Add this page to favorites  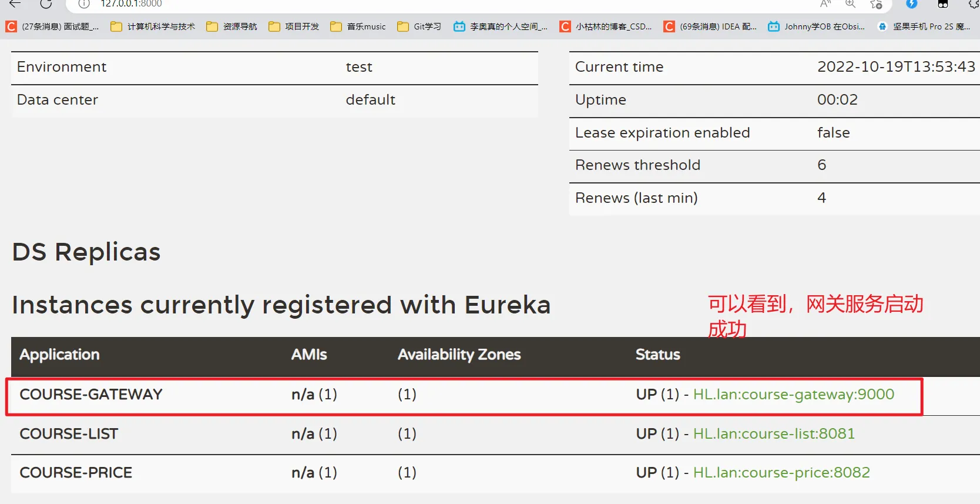(x=876, y=4)
